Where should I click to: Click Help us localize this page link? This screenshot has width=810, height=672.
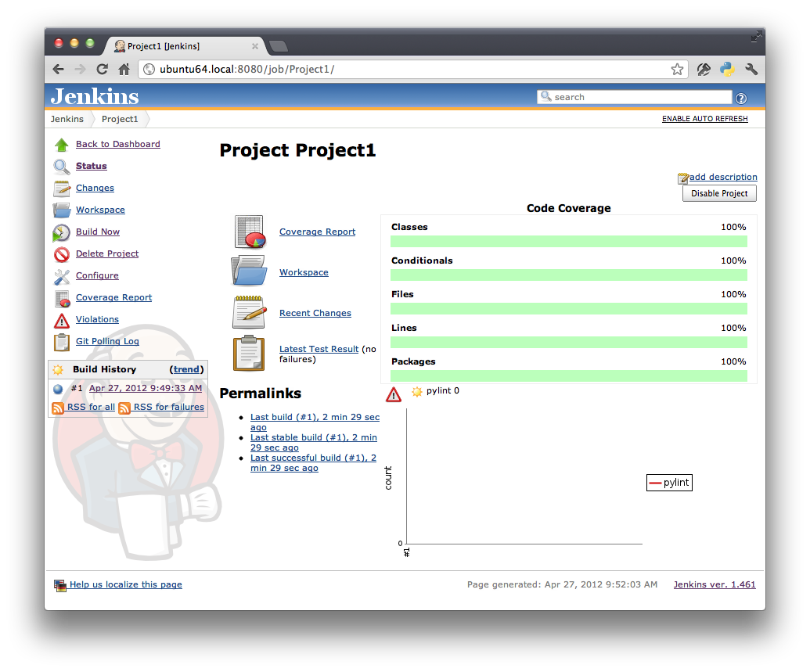pos(125,584)
